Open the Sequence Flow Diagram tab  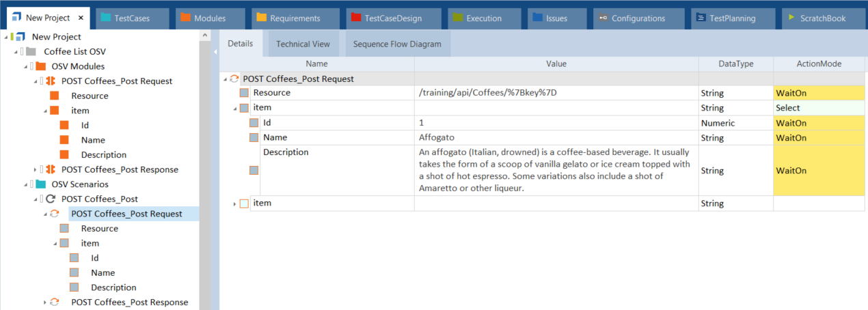pyautogui.click(x=397, y=44)
